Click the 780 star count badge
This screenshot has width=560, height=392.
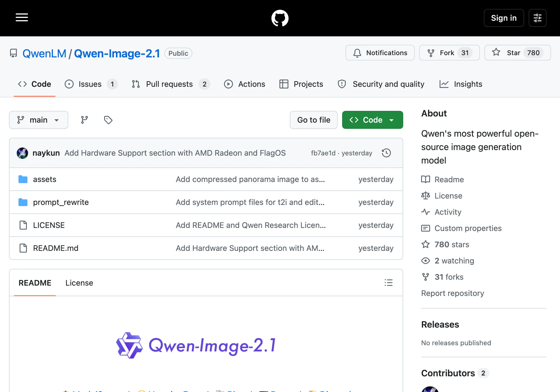(x=533, y=53)
